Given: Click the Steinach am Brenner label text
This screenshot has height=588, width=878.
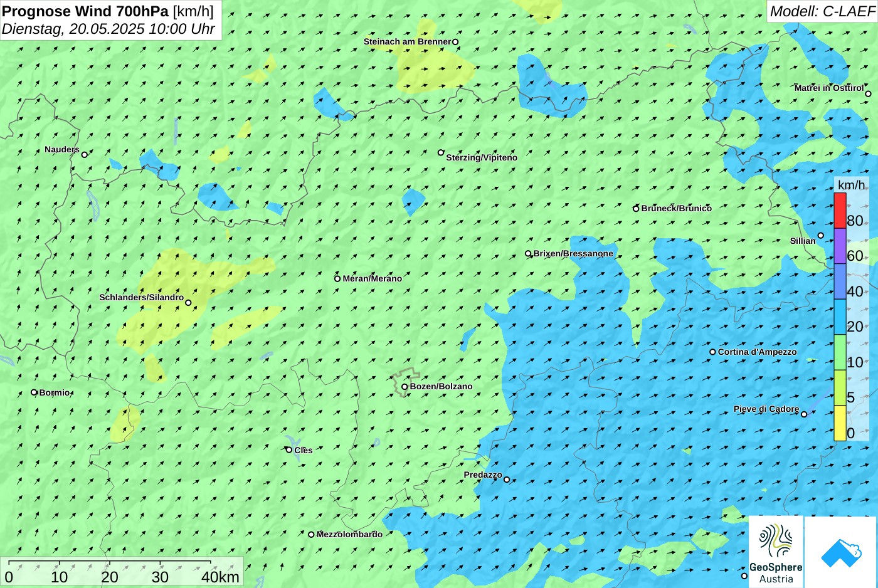Looking at the screenshot, I should (407, 41).
